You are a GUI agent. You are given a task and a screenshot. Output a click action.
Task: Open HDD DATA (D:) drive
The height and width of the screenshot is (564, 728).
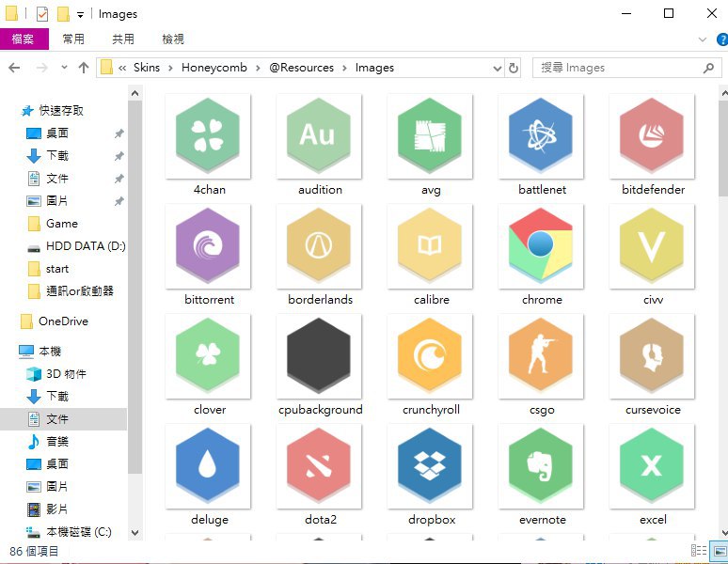[x=86, y=246]
